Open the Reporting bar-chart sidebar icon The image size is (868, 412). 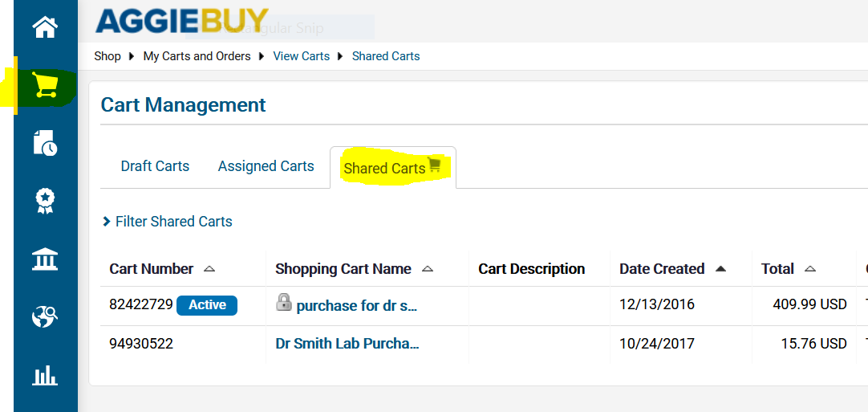point(46,375)
